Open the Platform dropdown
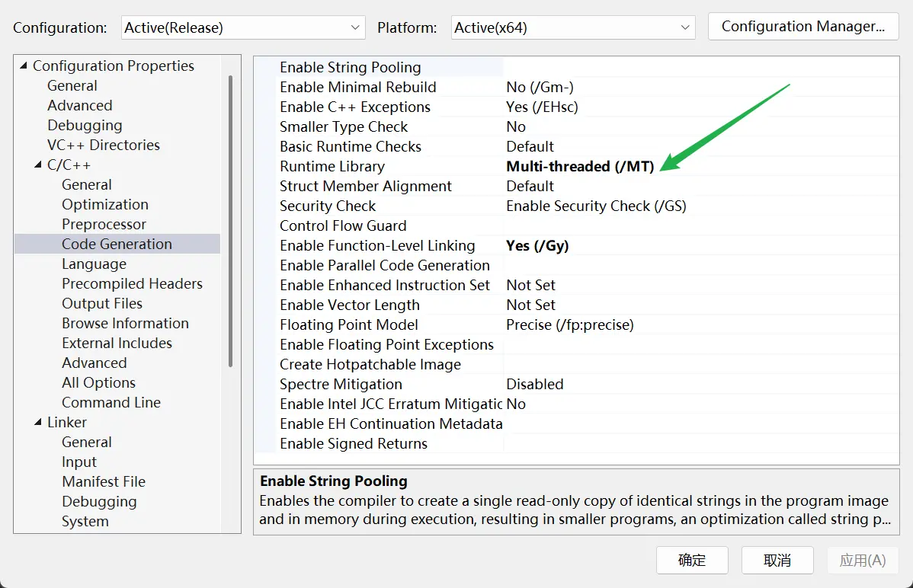913x588 pixels. (572, 27)
